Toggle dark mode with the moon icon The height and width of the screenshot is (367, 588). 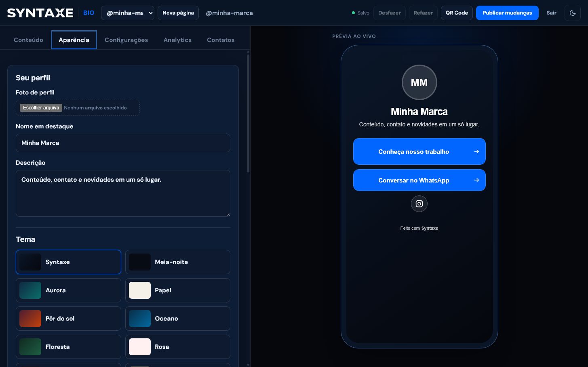tap(573, 13)
